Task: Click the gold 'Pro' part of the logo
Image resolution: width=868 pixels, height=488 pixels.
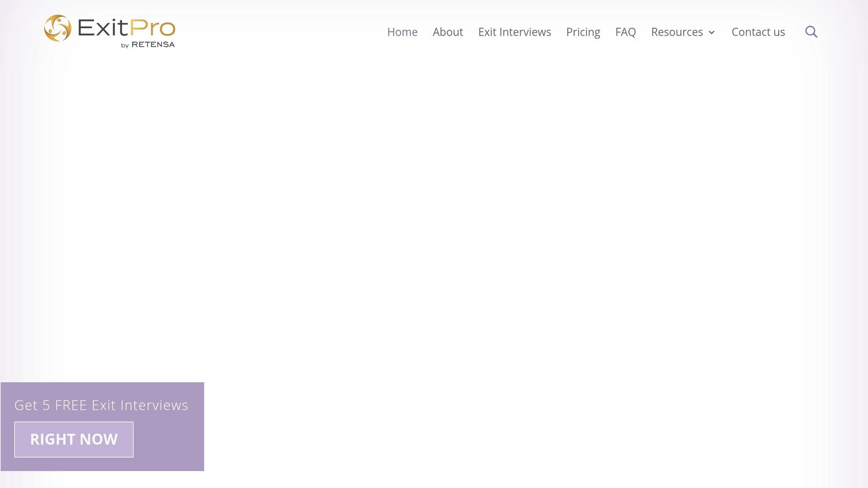Action: [x=153, y=28]
